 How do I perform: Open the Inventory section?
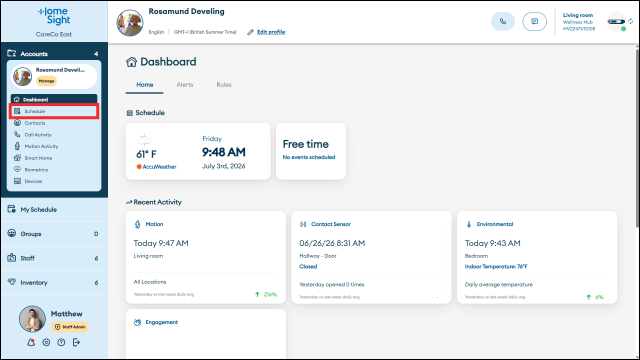[54, 282]
